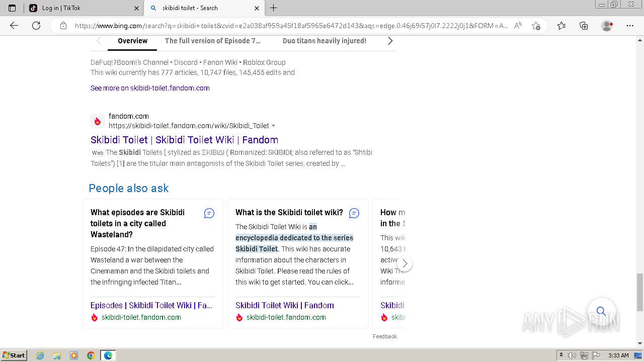The image size is (644, 362).
Task: Visit skibidi-toilet.fandom.com under Episodes card
Action: pos(141,317)
